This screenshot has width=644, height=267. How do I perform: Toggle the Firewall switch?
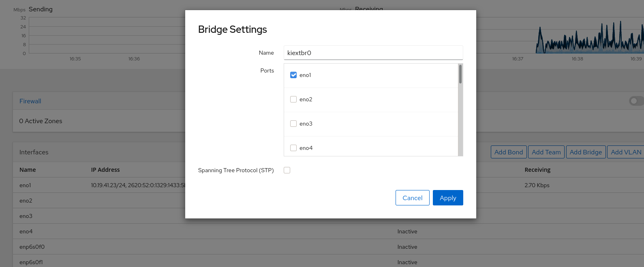pos(636,101)
